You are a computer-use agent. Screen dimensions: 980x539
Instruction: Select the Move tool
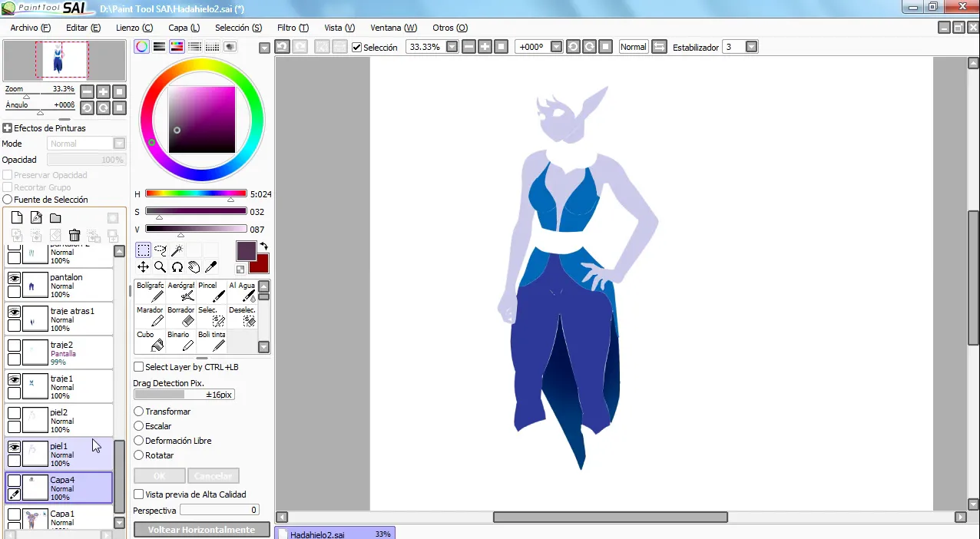pos(143,267)
